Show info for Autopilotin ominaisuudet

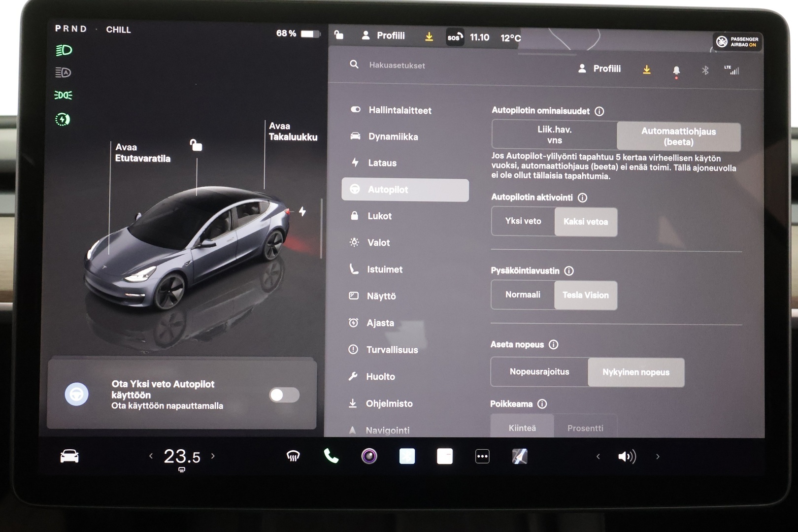[599, 111]
